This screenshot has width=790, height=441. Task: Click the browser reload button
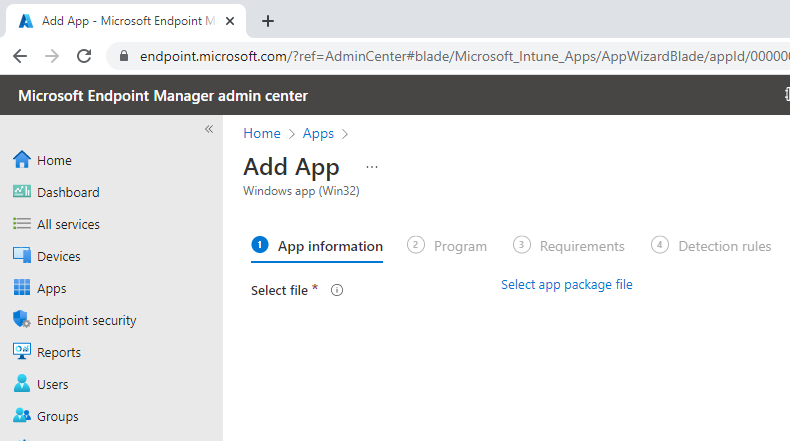coord(84,56)
